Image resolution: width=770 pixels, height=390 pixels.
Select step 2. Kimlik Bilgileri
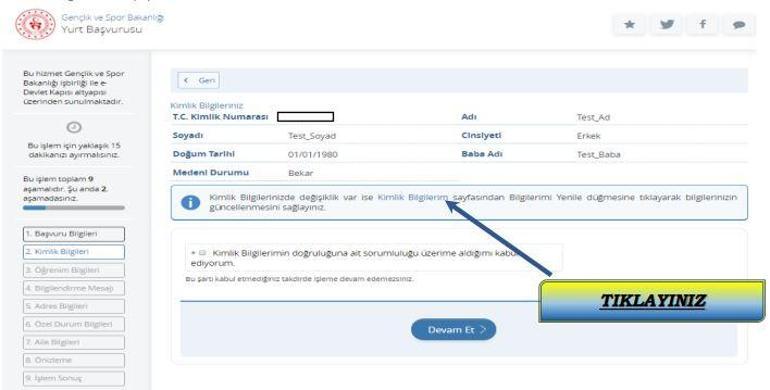(x=74, y=252)
